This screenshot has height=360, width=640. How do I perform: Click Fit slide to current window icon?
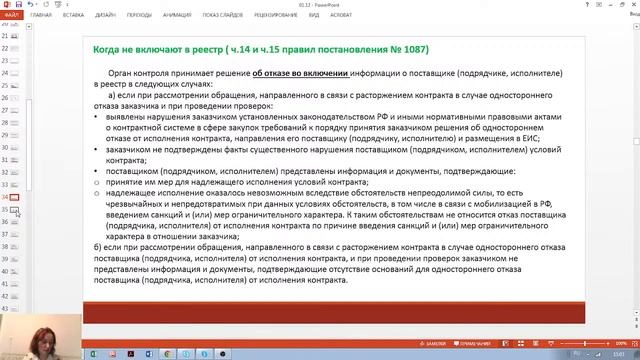(x=635, y=344)
